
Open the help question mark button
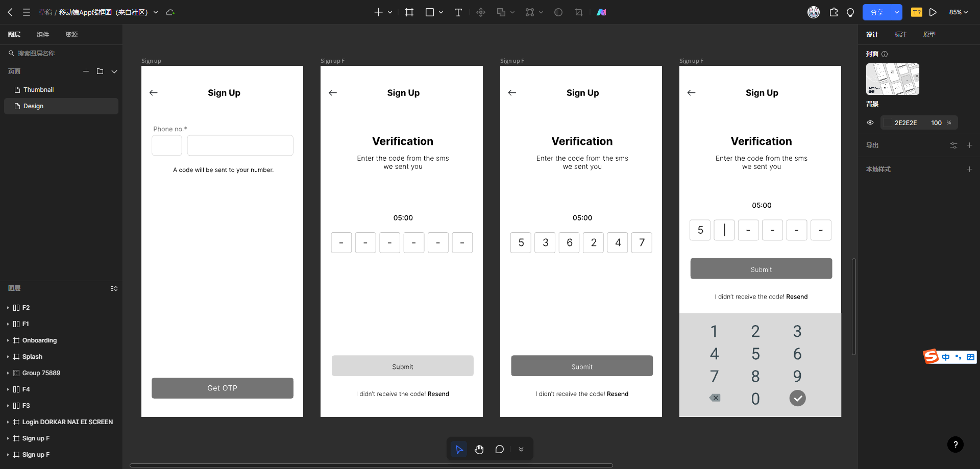click(955, 445)
